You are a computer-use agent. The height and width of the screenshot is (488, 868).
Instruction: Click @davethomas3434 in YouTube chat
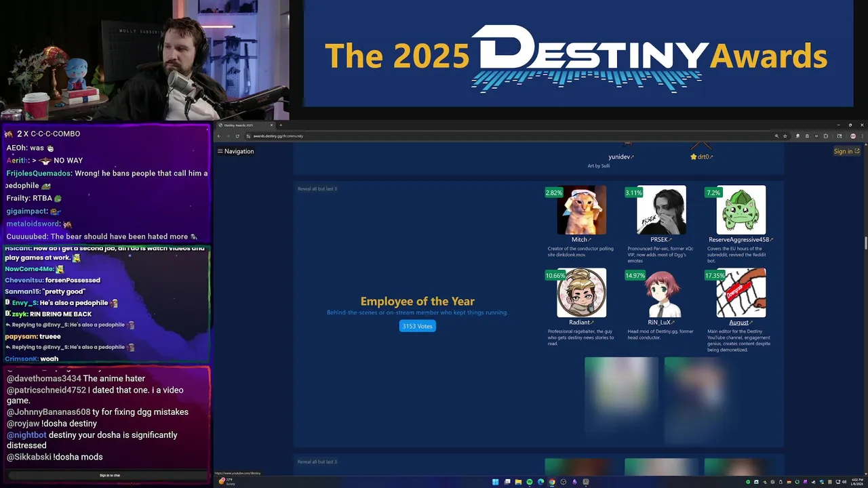(x=44, y=378)
